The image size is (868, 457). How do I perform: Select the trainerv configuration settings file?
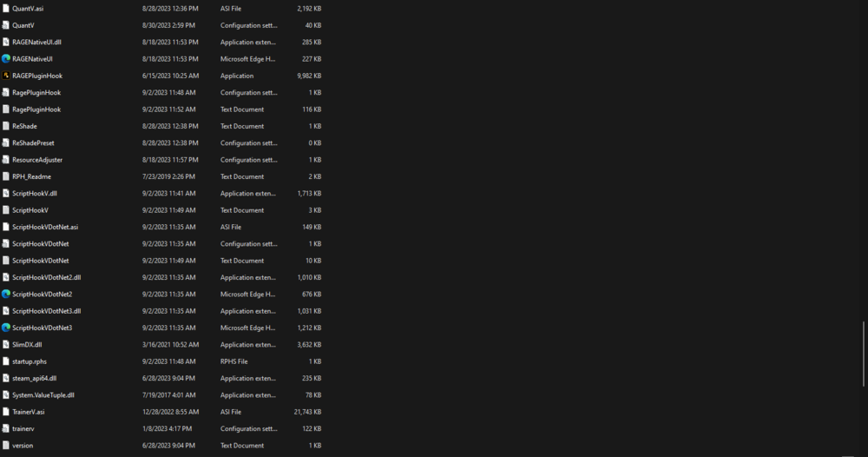point(23,428)
